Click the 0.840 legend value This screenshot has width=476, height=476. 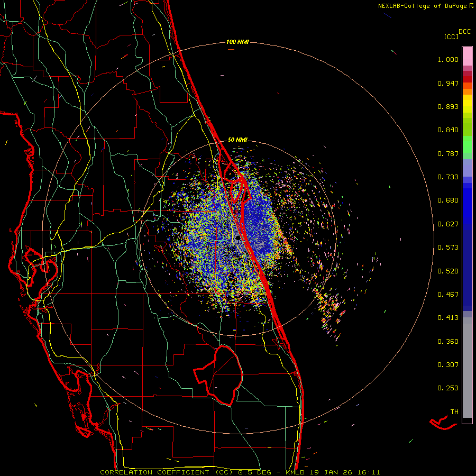448,130
